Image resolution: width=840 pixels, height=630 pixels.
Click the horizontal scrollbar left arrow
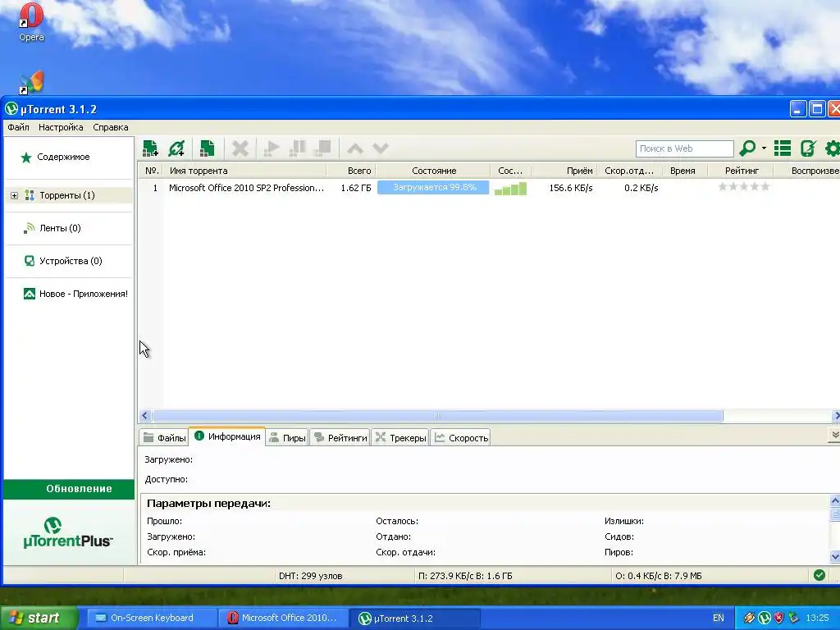[x=145, y=416]
